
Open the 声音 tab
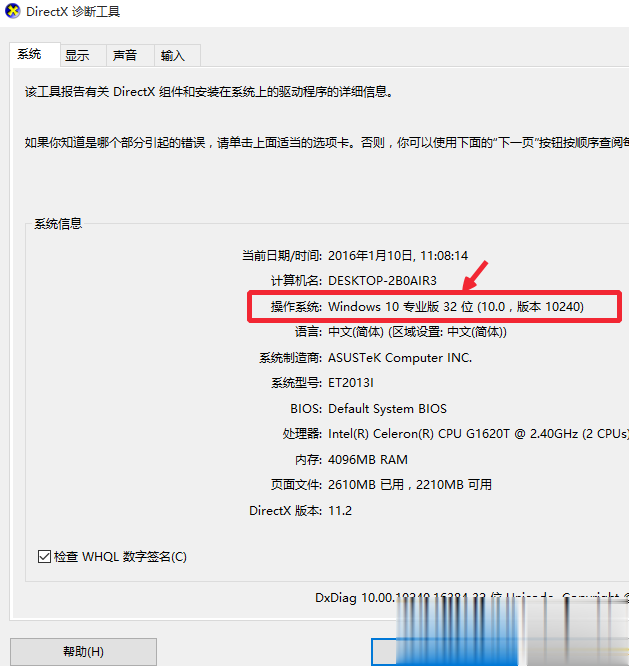(x=130, y=55)
